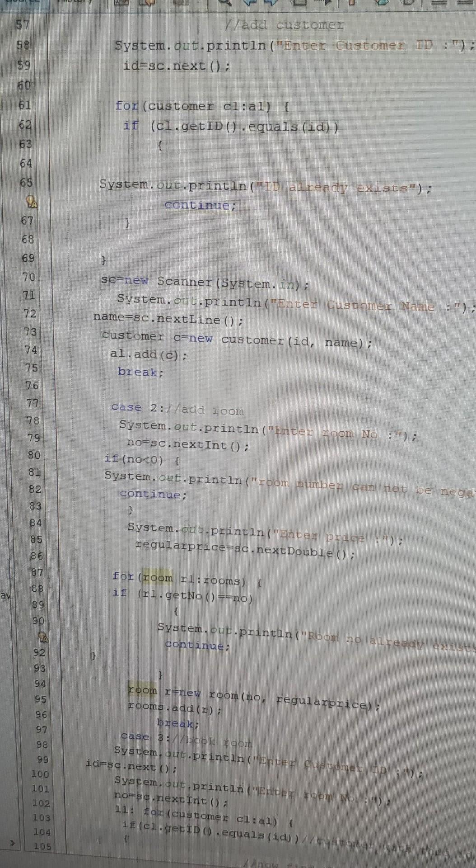Click line number 57 in the gutter
476x868 pixels.
pyautogui.click(x=23, y=25)
